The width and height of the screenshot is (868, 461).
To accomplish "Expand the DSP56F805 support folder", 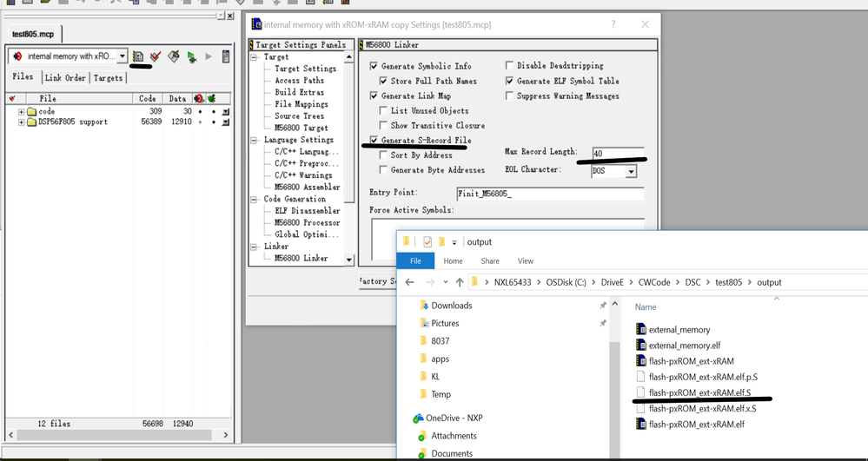I will (21, 122).
